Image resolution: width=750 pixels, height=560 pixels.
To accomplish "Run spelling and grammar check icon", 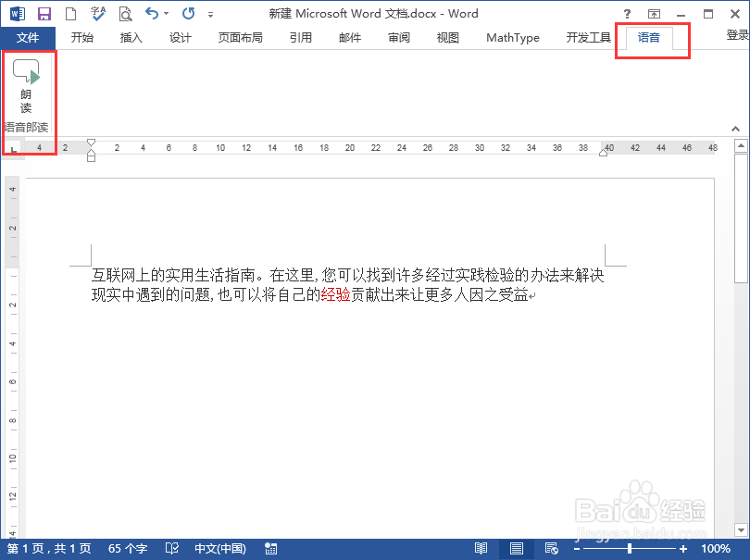I will click(x=98, y=14).
